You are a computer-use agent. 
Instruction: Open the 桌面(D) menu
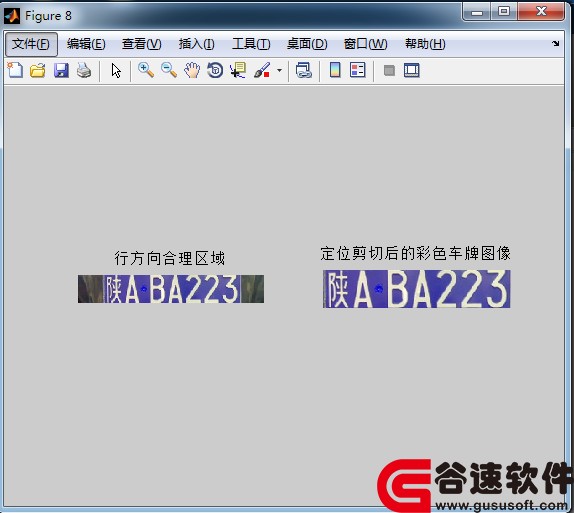(x=307, y=44)
